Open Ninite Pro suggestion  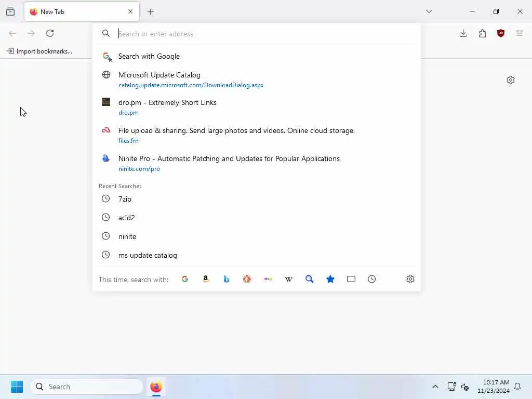point(257,164)
